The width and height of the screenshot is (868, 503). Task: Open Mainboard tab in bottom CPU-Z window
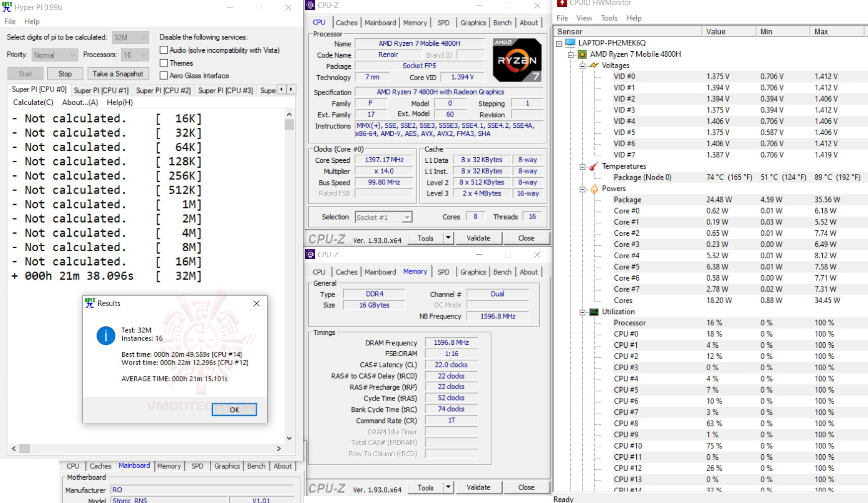tap(134, 466)
